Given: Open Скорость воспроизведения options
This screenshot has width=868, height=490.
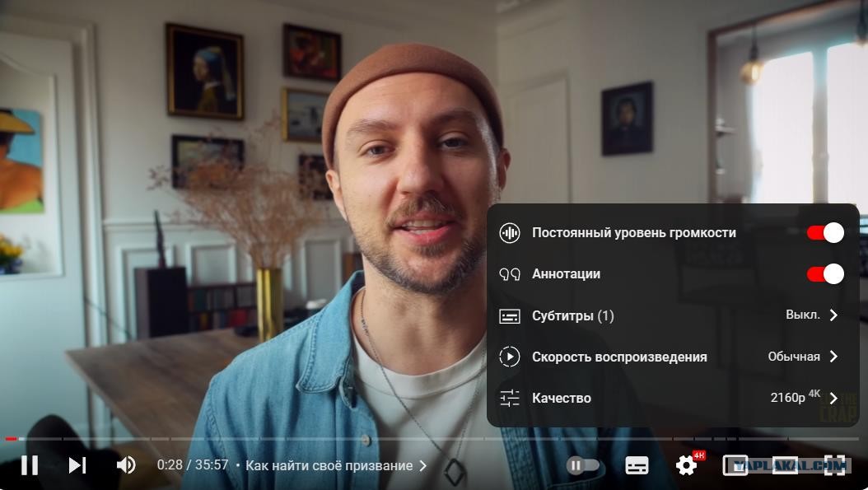Looking at the screenshot, I should [x=673, y=357].
